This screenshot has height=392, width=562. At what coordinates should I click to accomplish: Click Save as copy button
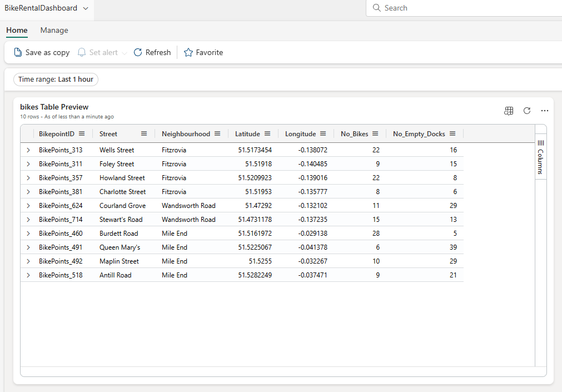click(x=42, y=52)
